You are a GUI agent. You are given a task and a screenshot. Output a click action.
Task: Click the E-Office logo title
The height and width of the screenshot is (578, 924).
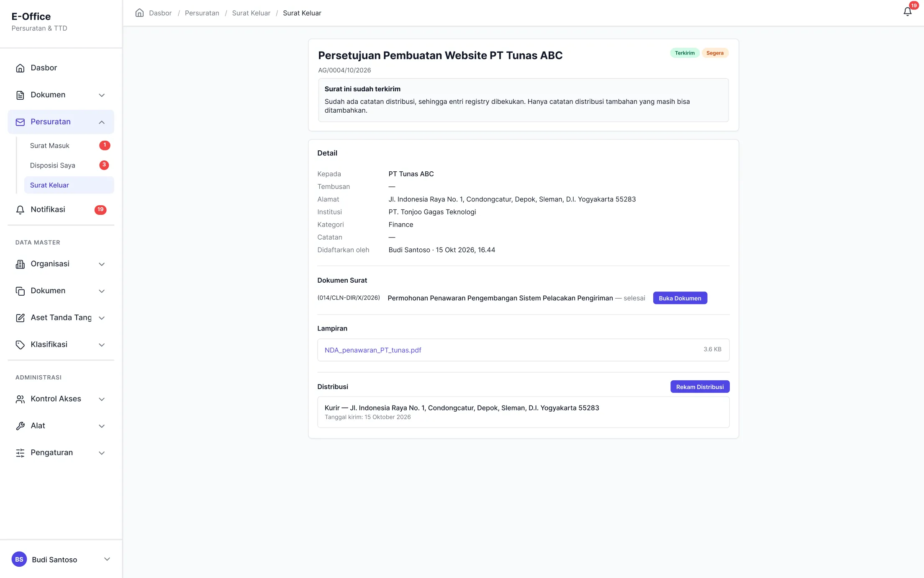tap(31, 16)
